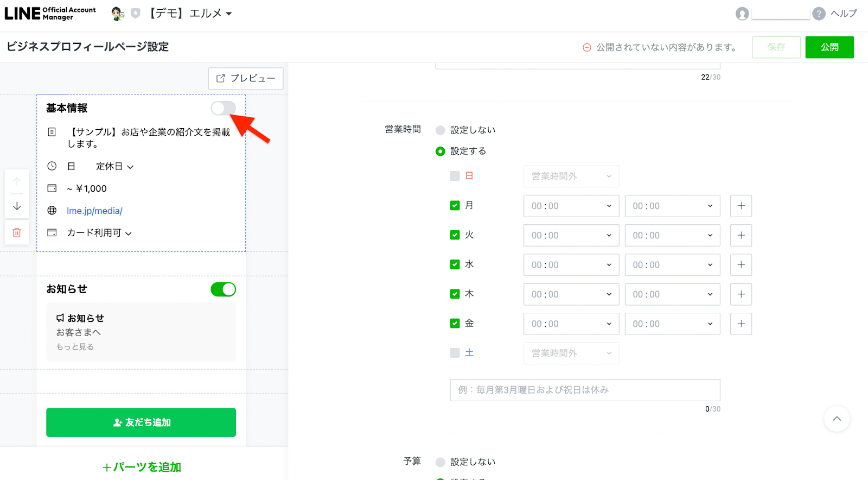Click the red trash delete icon
Viewport: 868px width, 480px height.
pyautogui.click(x=17, y=232)
